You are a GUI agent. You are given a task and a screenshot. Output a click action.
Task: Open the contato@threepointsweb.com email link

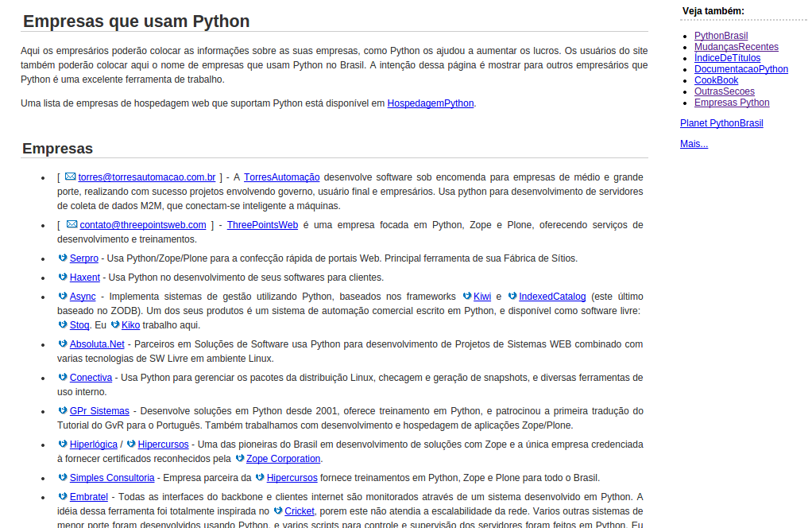tap(143, 225)
